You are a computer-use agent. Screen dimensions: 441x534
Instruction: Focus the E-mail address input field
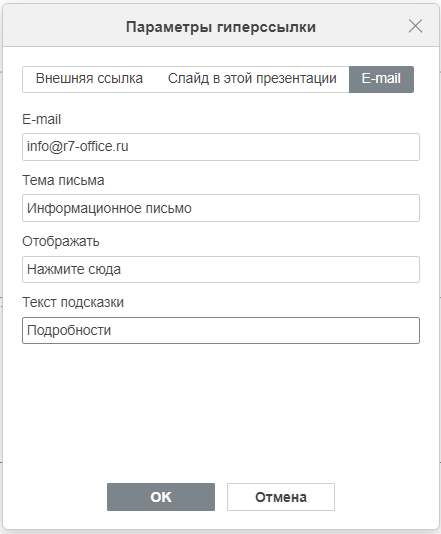(x=221, y=147)
